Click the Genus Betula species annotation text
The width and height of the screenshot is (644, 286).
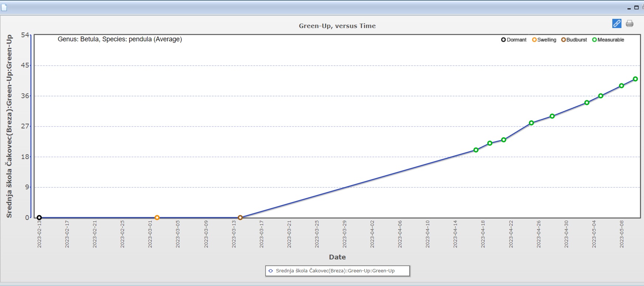coord(120,39)
